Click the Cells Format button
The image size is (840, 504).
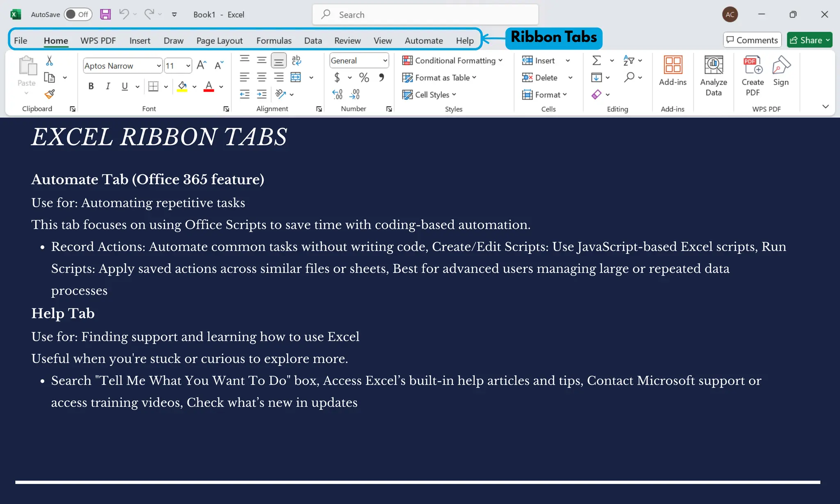(x=544, y=94)
